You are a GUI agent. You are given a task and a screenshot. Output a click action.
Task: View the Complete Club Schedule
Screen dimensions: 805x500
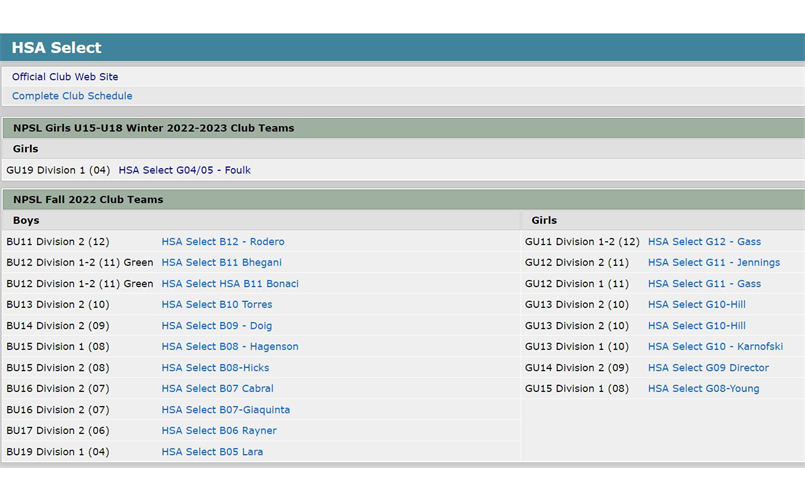[72, 96]
